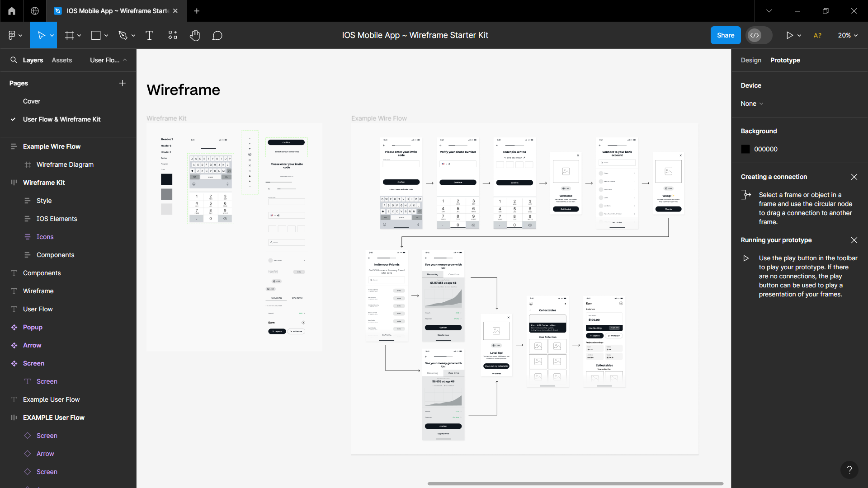The height and width of the screenshot is (488, 868).
Task: Click the search icon in Layers panel
Action: (14, 60)
